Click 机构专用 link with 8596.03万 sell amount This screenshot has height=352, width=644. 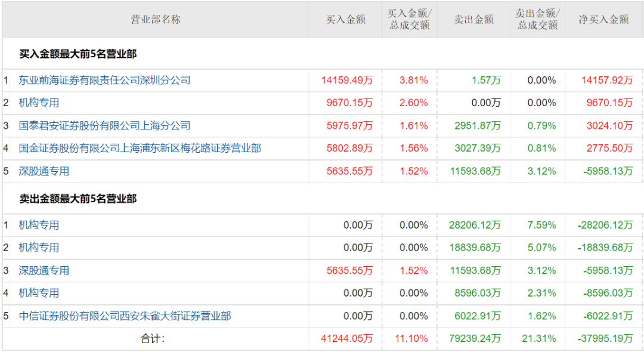coord(39,293)
